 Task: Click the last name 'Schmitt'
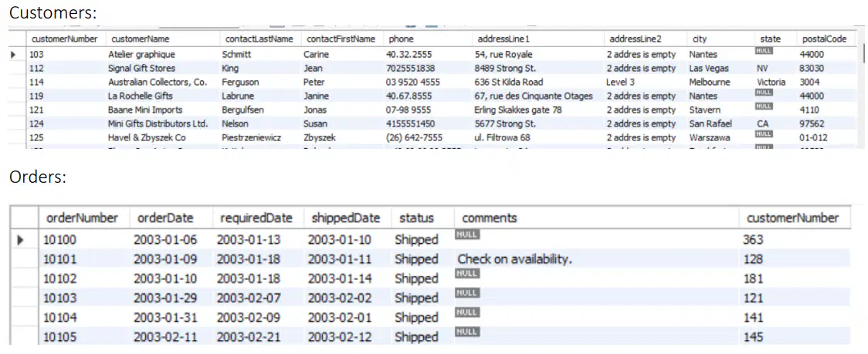click(x=236, y=54)
